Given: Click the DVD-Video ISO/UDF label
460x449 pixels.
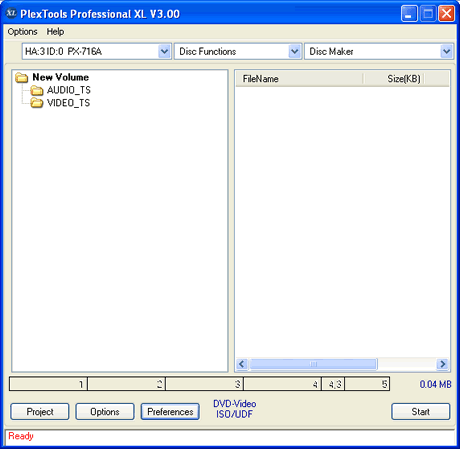Looking at the screenshot, I should [x=234, y=409].
